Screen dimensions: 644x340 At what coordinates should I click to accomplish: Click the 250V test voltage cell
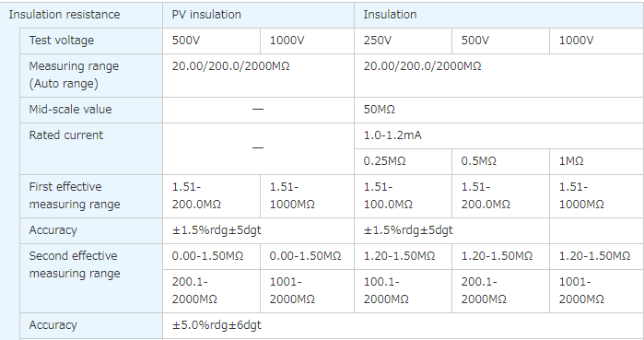[x=403, y=41]
